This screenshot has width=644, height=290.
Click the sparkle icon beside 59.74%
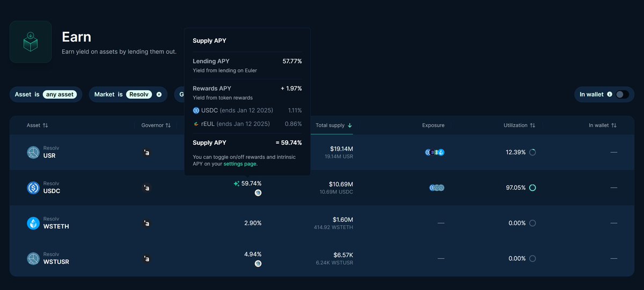point(236,183)
